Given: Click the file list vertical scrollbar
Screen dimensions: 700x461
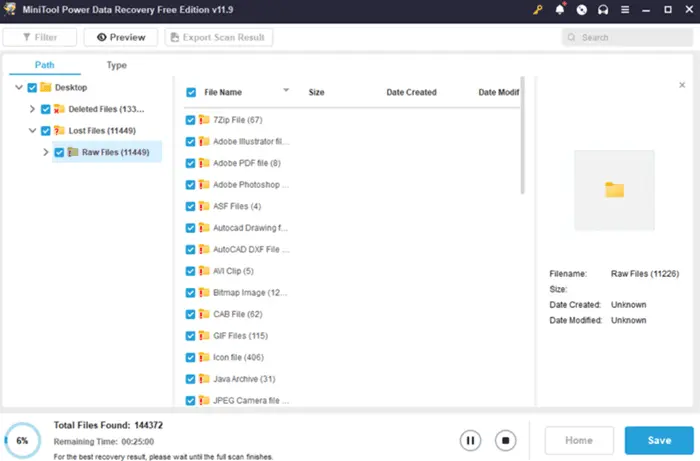Looking at the screenshot, I should click(x=522, y=136).
